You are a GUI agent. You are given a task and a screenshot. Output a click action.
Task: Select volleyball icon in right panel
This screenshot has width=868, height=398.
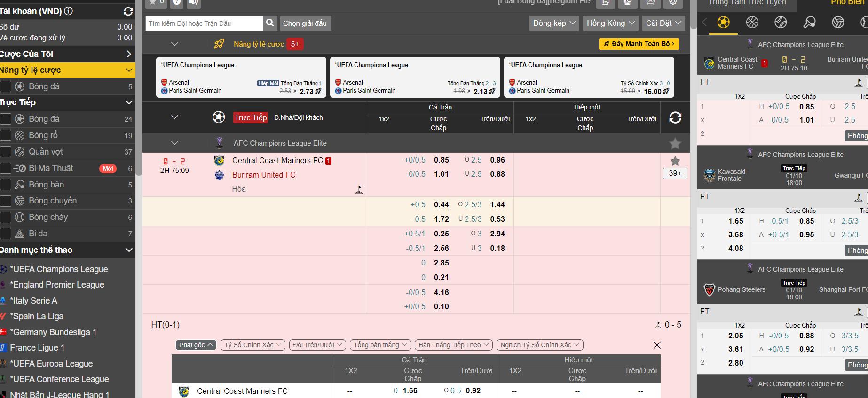(x=838, y=22)
